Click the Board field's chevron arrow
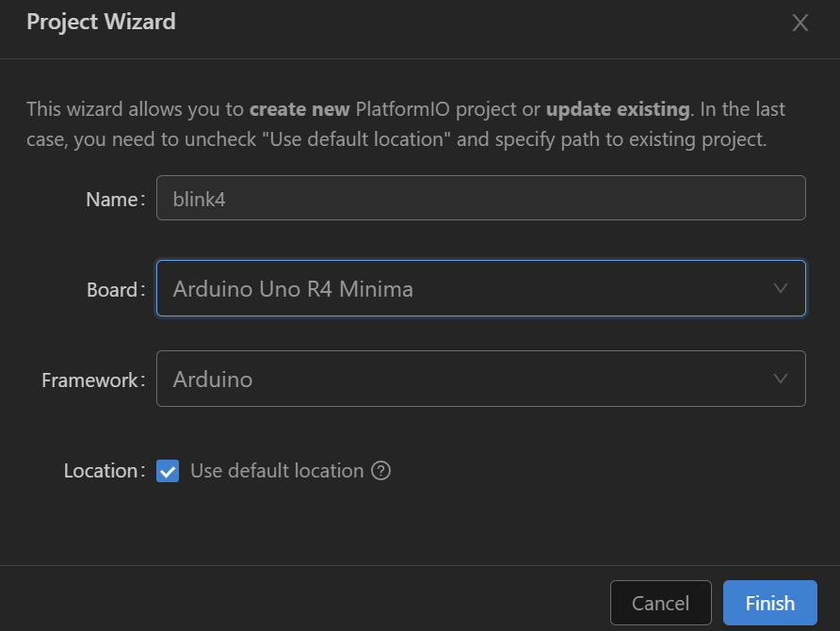The image size is (840, 631). tap(780, 288)
